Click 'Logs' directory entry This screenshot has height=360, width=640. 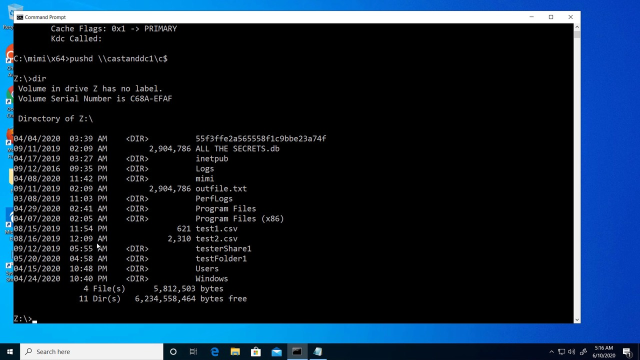pos(205,169)
